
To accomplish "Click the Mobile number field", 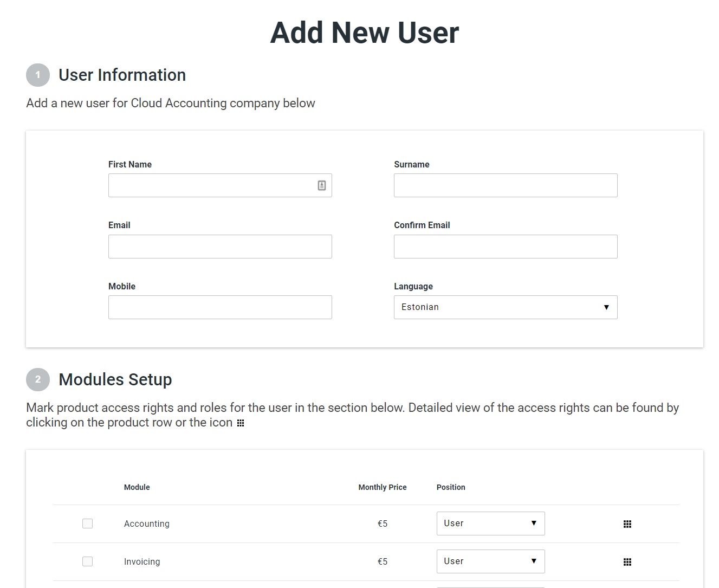I will (x=220, y=307).
